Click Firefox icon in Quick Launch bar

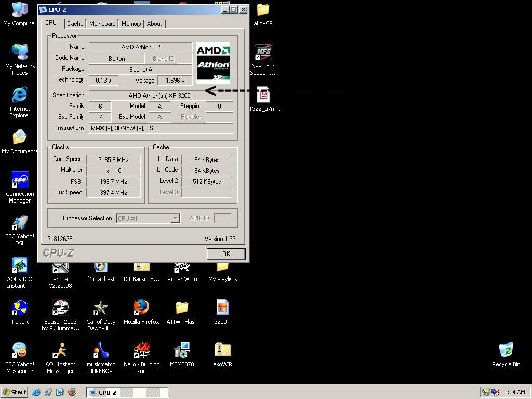[72, 392]
